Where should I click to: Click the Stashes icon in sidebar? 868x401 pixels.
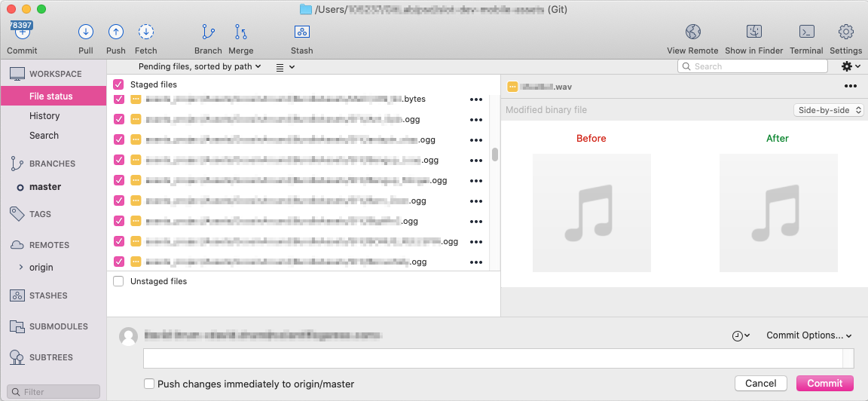[17, 295]
